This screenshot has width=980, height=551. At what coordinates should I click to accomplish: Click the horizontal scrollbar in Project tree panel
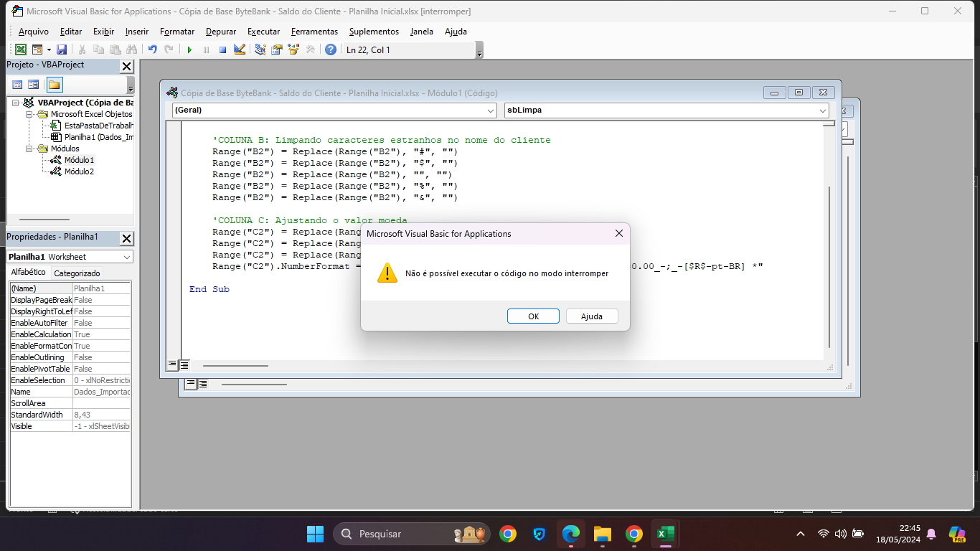pyautogui.click(x=44, y=220)
